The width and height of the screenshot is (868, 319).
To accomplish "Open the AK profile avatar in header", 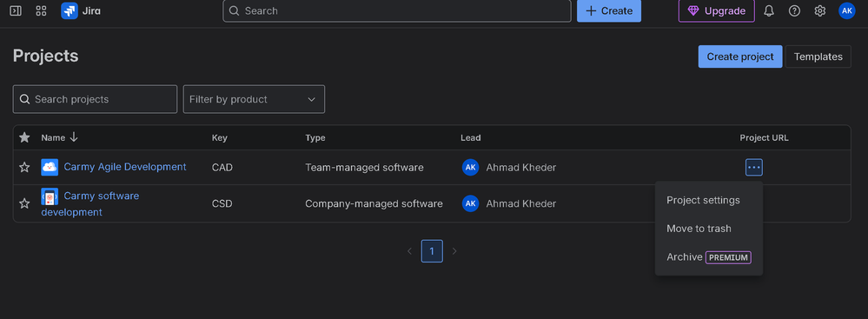I will point(847,10).
